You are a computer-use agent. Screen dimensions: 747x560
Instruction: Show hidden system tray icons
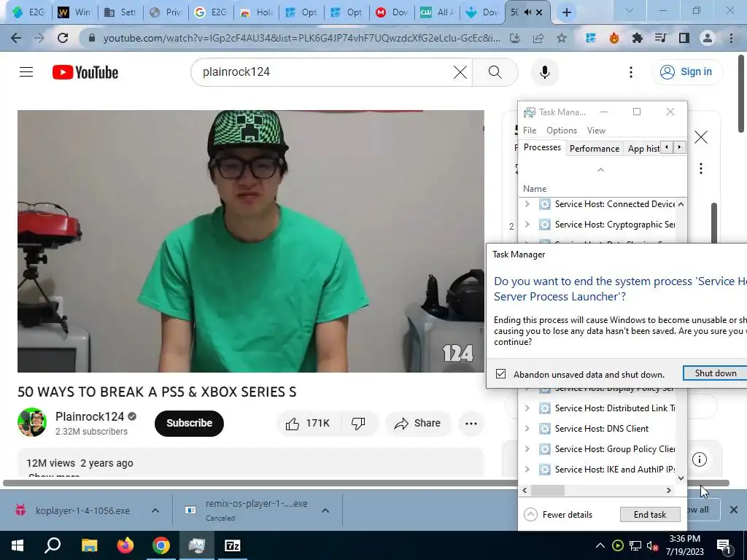(600, 546)
